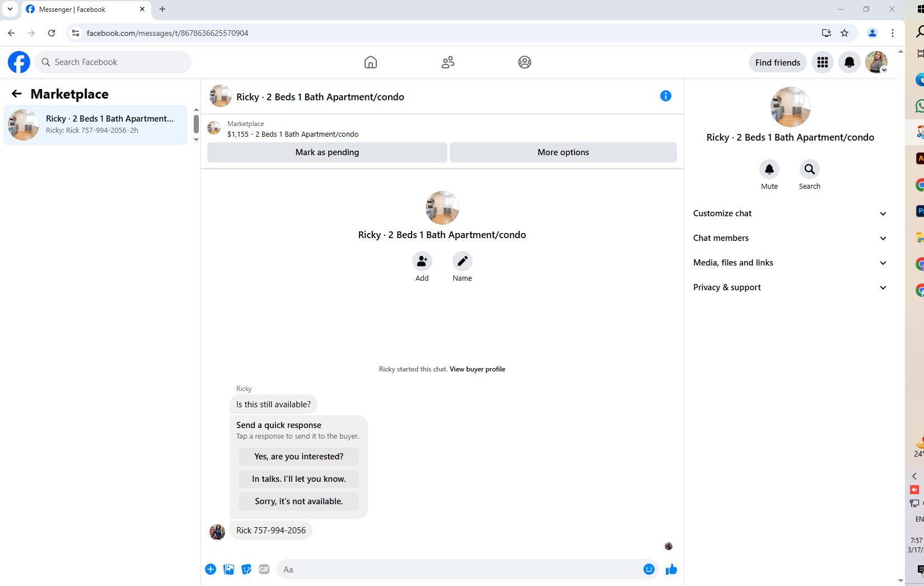Close the Messenger | Facebook tab
The width and height of the screenshot is (924, 586).
click(x=142, y=9)
